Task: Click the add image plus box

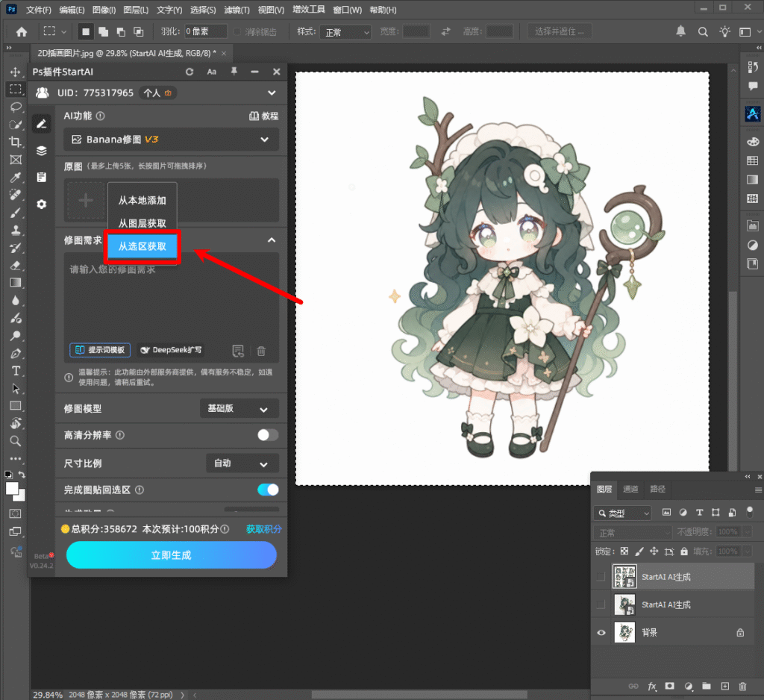Action: tap(86, 200)
